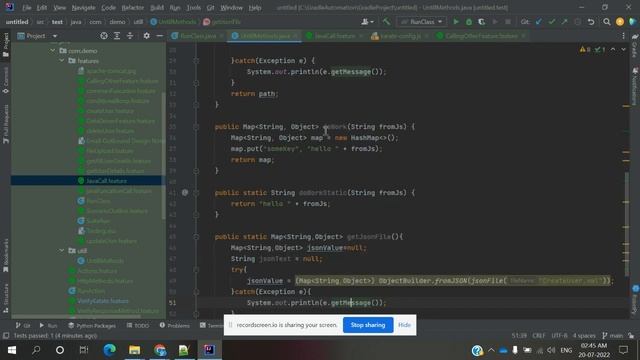Open Chrome from the Windows taskbar

click(160, 350)
